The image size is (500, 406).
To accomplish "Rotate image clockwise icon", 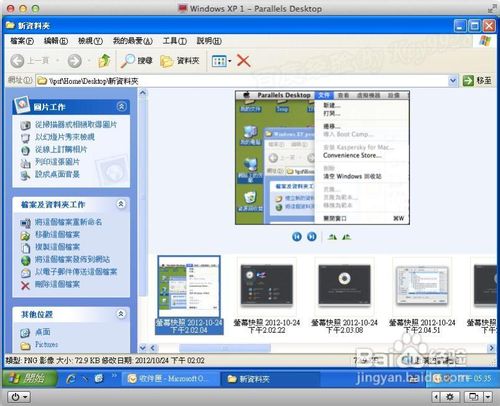I will click(x=332, y=237).
